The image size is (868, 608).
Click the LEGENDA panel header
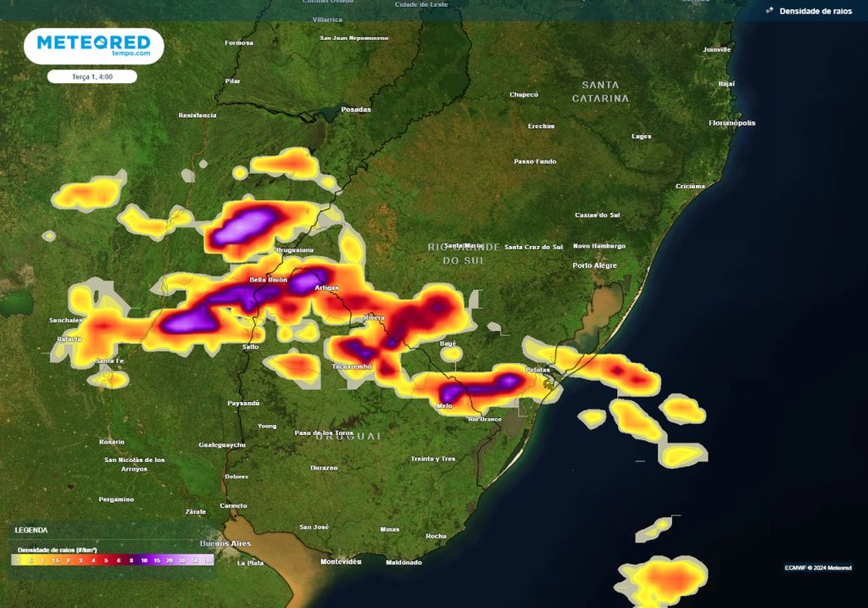(x=31, y=530)
